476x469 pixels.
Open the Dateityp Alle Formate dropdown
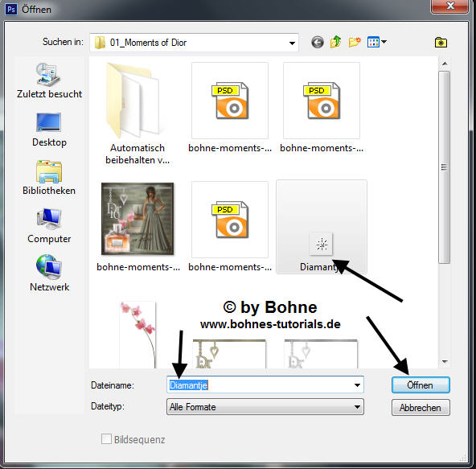pyautogui.click(x=265, y=407)
